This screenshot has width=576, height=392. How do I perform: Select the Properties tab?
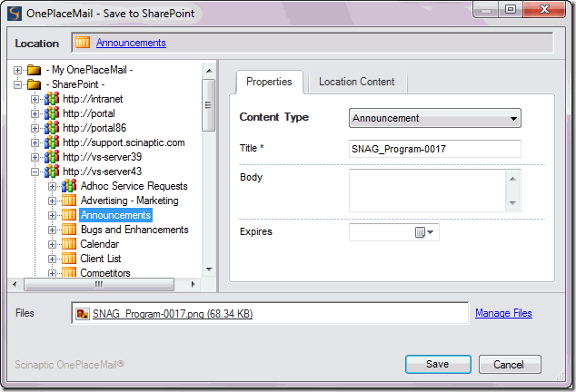(x=269, y=82)
